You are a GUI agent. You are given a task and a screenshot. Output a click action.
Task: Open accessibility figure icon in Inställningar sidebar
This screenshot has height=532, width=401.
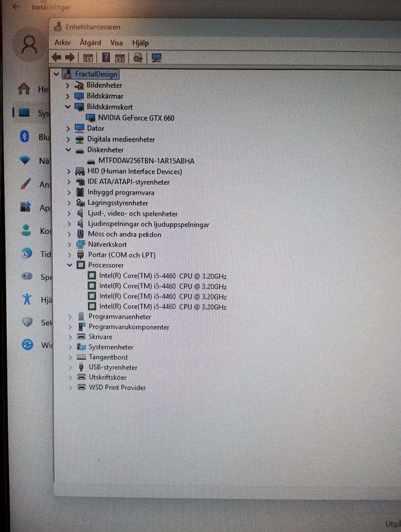point(27,299)
